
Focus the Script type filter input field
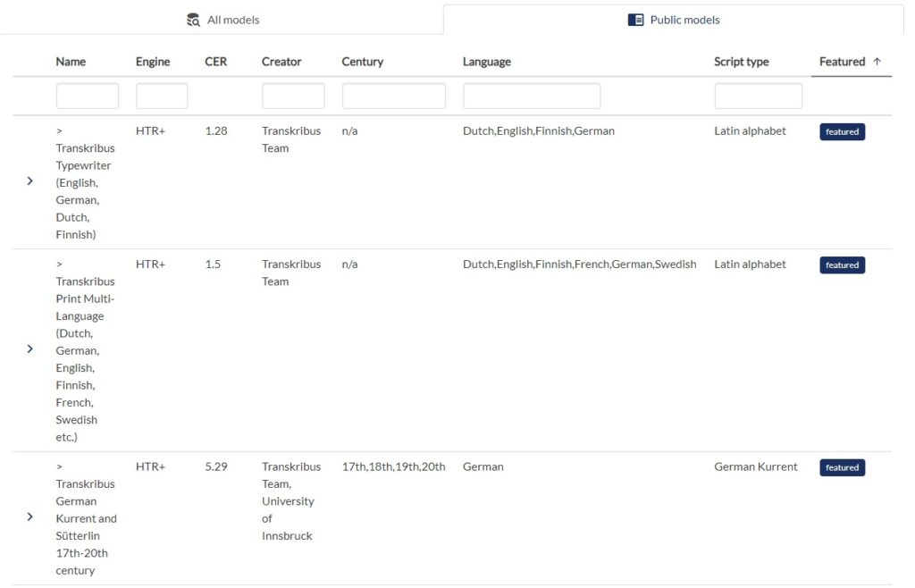(x=758, y=96)
